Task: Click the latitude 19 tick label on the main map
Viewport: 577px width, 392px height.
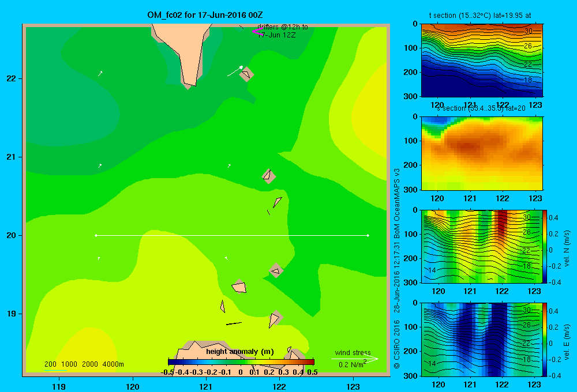Action: tap(12, 314)
